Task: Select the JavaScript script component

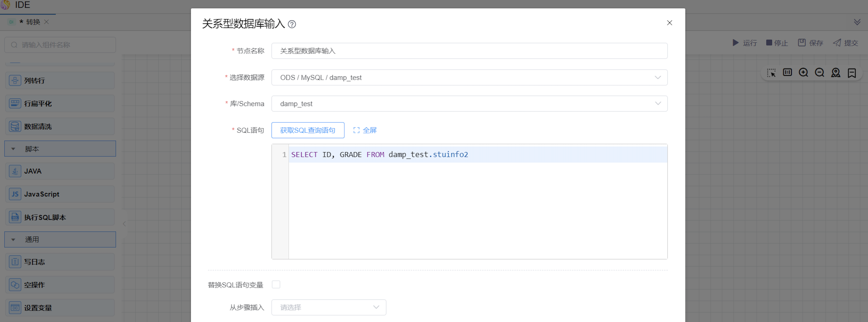Action: [60, 194]
